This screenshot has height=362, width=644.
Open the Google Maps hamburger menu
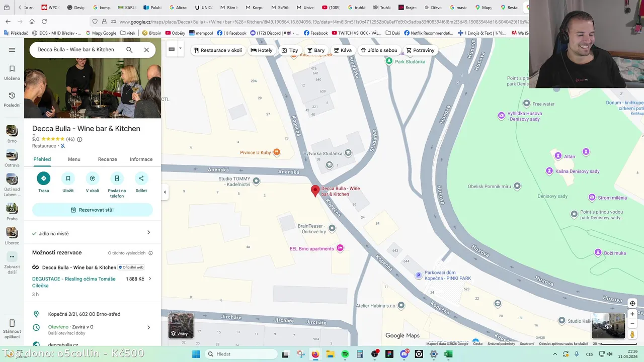click(12, 50)
